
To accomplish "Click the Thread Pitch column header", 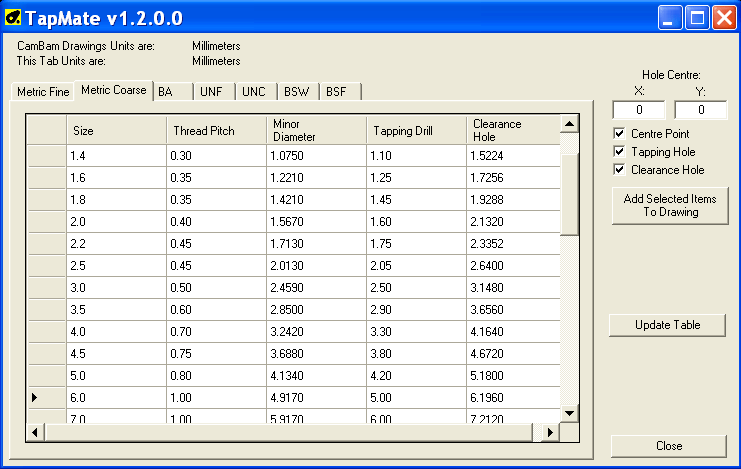I will click(216, 130).
